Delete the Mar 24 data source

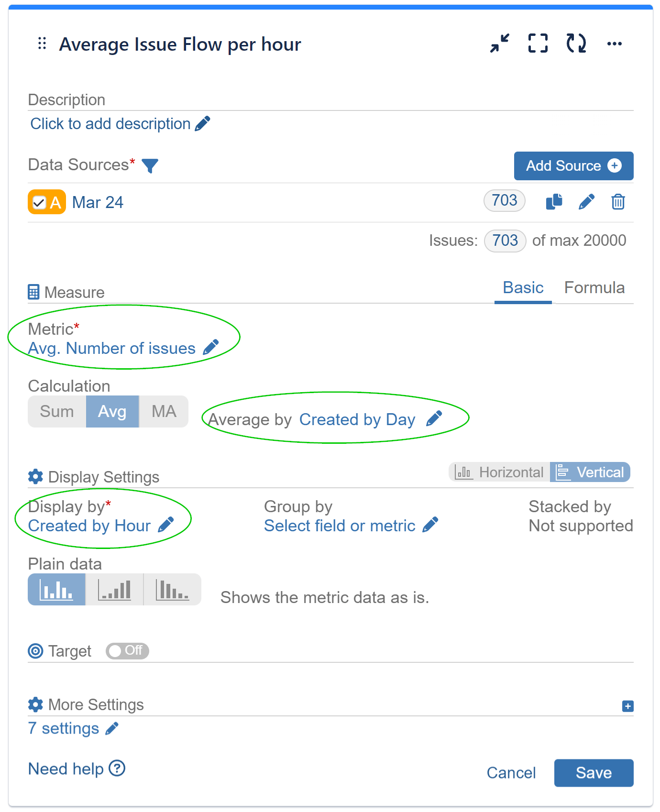[x=618, y=202]
